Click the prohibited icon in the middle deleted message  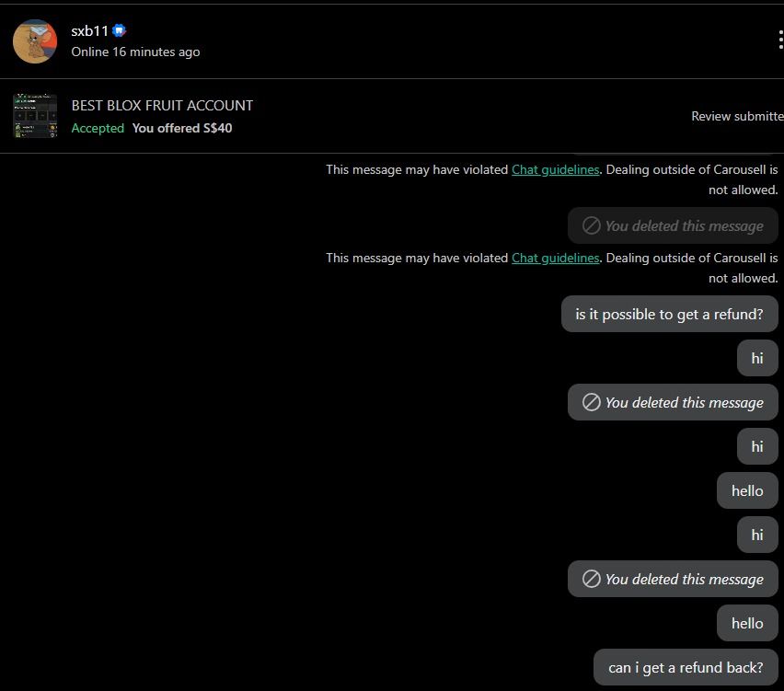(591, 402)
